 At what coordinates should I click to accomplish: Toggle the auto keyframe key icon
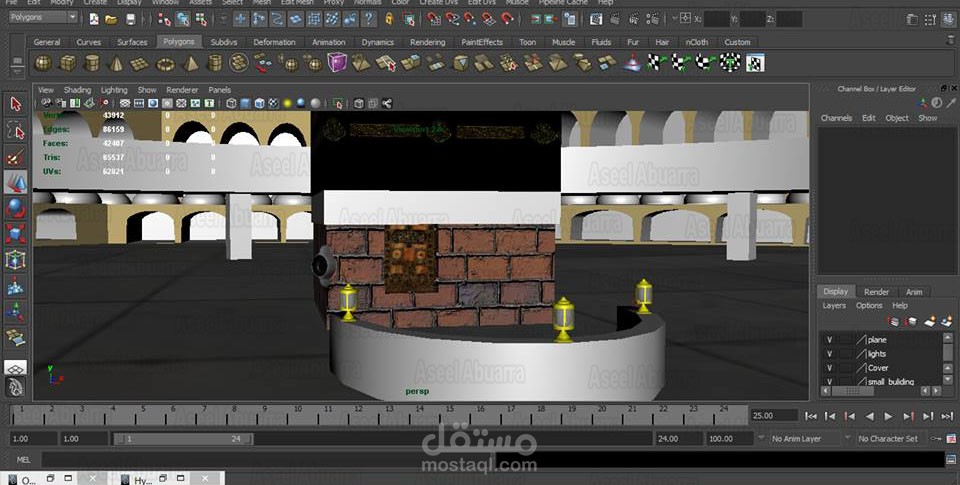[936, 438]
